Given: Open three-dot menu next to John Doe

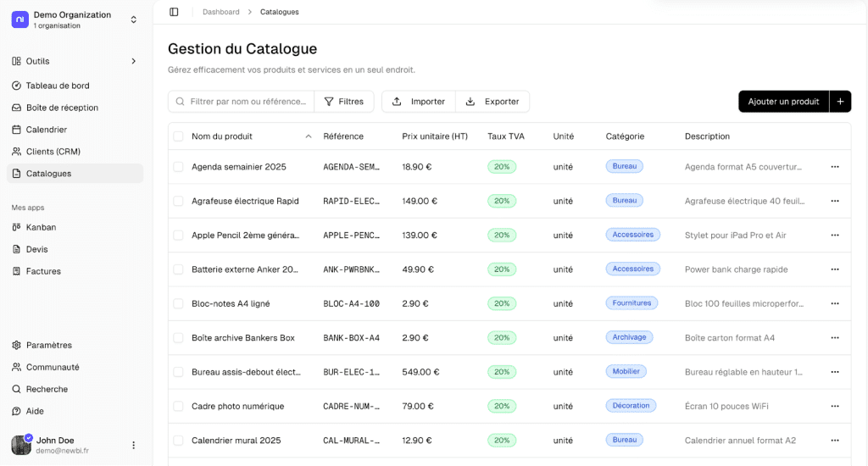Looking at the screenshot, I should pos(133,445).
